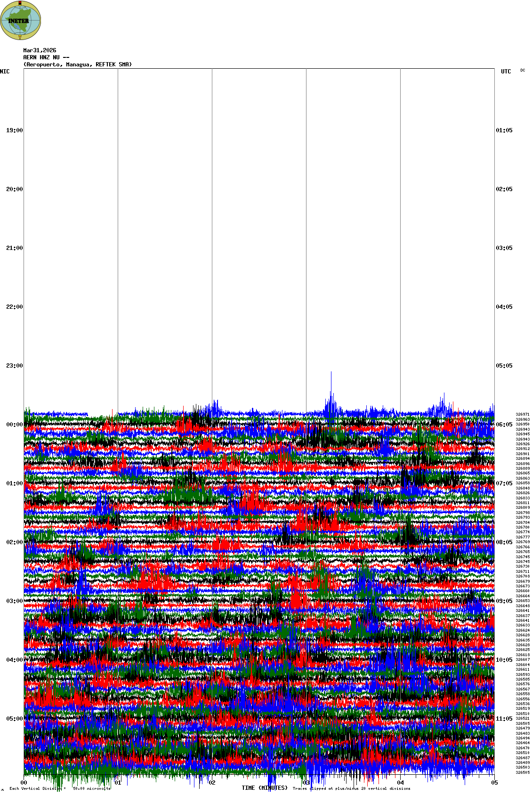532x795 pixels.
Task: Click the DC column header
Action: click(523, 70)
